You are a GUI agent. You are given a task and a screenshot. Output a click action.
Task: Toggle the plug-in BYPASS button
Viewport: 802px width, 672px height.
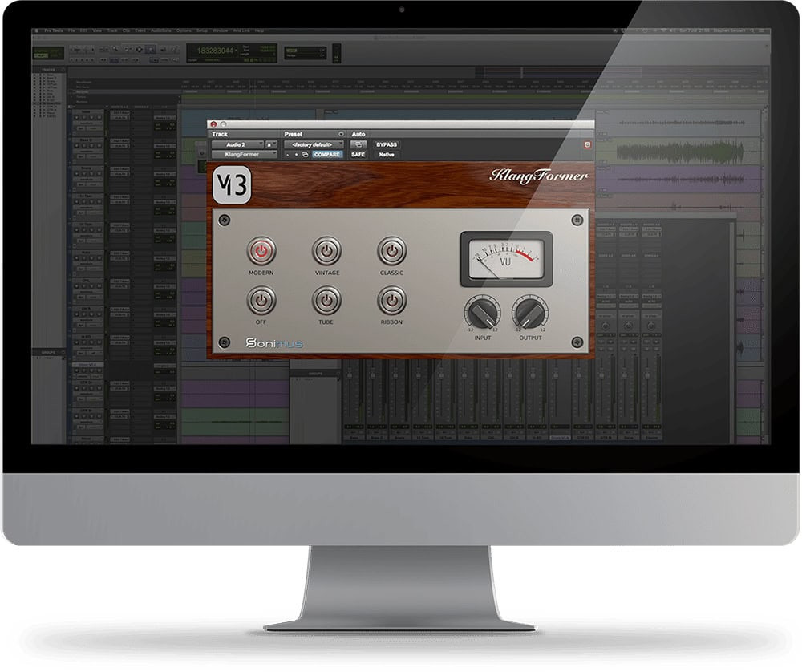click(x=387, y=144)
